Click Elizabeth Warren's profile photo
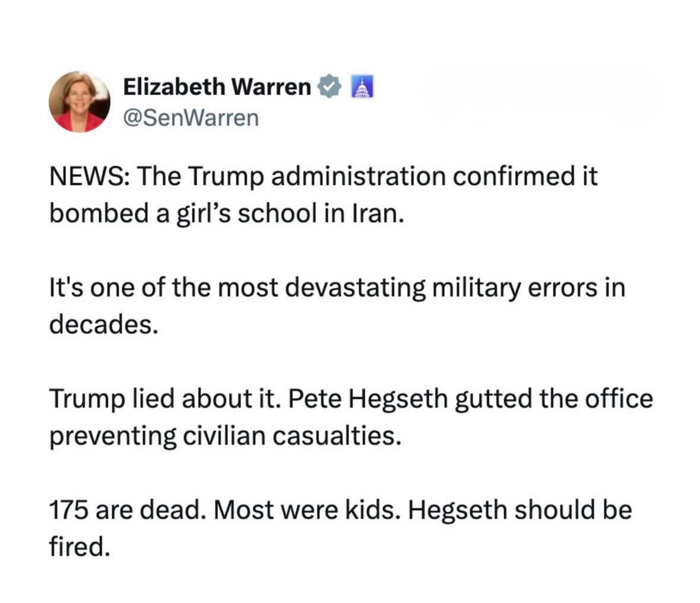Image resolution: width=700 pixels, height=603 pixels. (80, 102)
